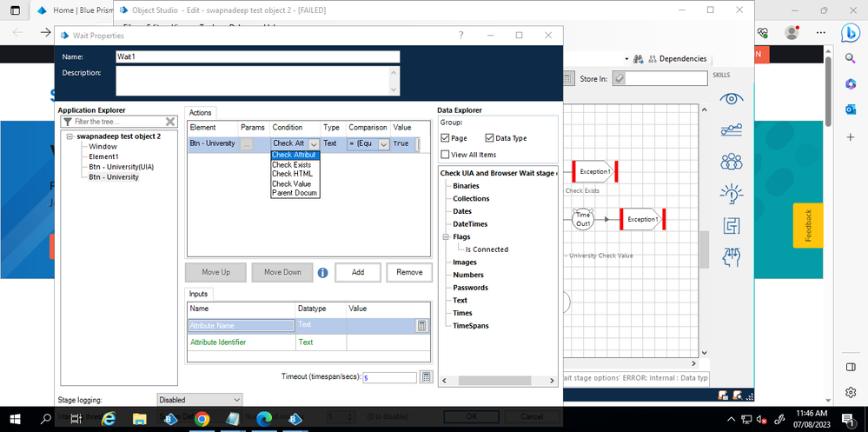Open the Stage logging dropdown

pyautogui.click(x=199, y=399)
